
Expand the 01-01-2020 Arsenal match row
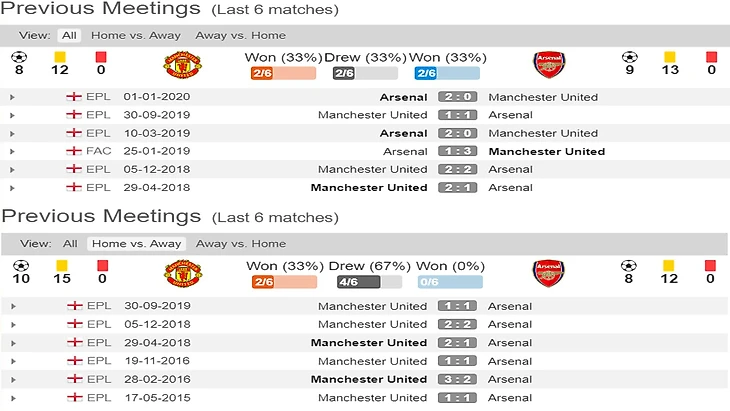(12, 97)
